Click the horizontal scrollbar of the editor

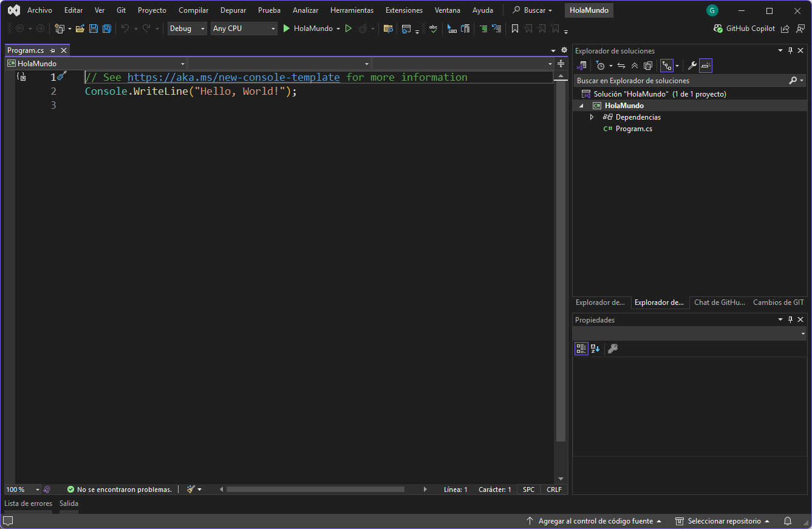315,490
